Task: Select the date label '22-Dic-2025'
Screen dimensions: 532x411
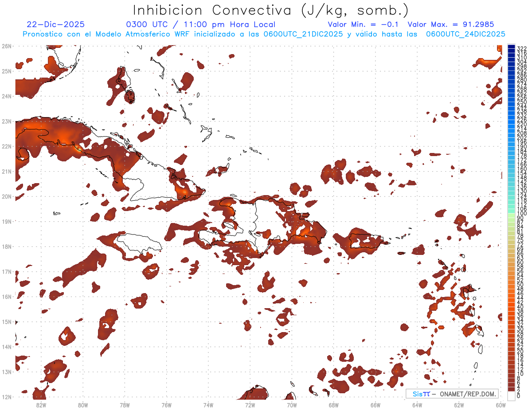Action: click(x=56, y=25)
